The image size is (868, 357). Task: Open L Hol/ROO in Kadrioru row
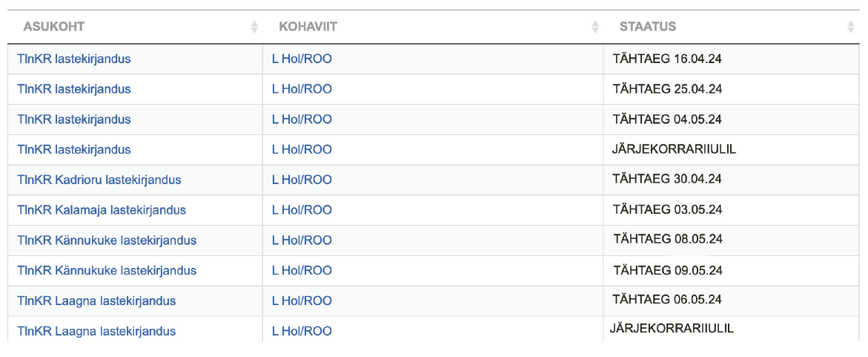302,180
